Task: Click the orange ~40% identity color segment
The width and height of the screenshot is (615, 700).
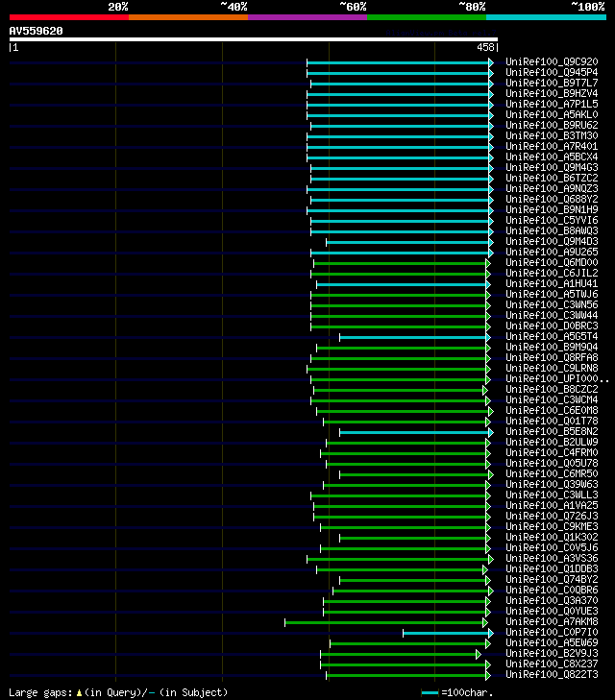Action: pyautogui.click(x=188, y=17)
